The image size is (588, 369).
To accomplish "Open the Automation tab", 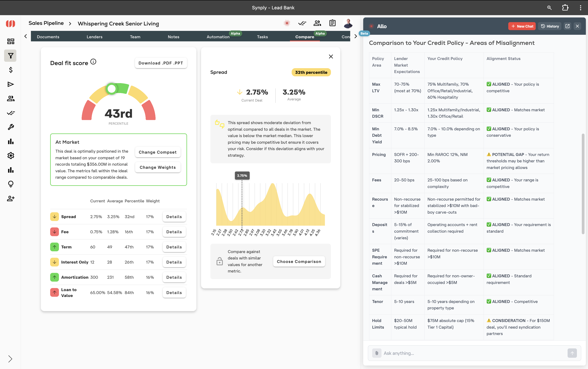I will click(x=218, y=37).
